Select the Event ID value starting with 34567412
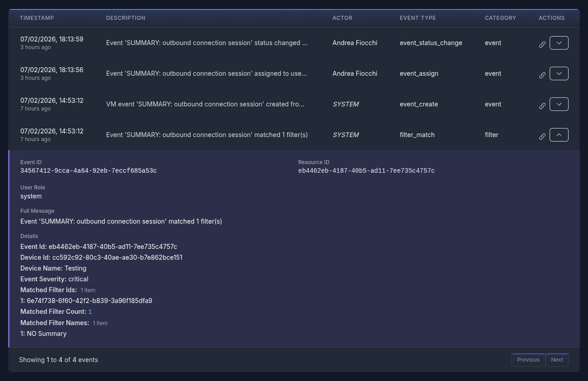Screen dimensions: 588x381 click(88, 171)
